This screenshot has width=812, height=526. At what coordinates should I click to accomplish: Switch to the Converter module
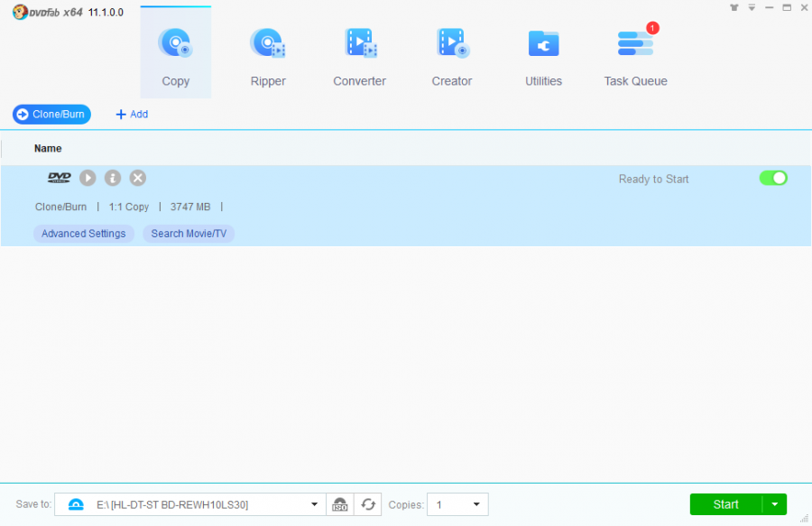(x=359, y=56)
